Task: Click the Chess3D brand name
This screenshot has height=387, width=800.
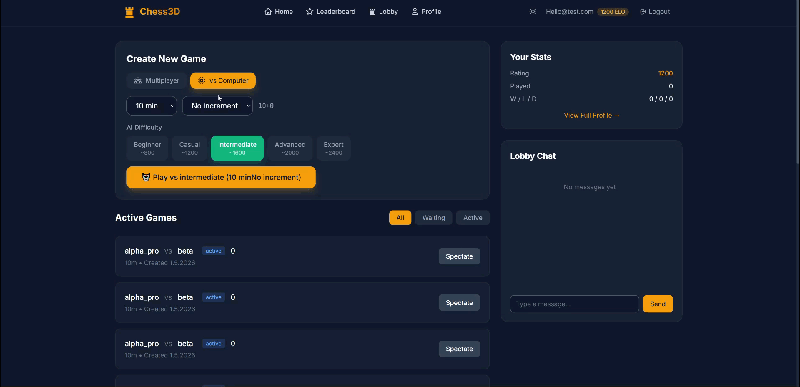Action: (x=160, y=12)
